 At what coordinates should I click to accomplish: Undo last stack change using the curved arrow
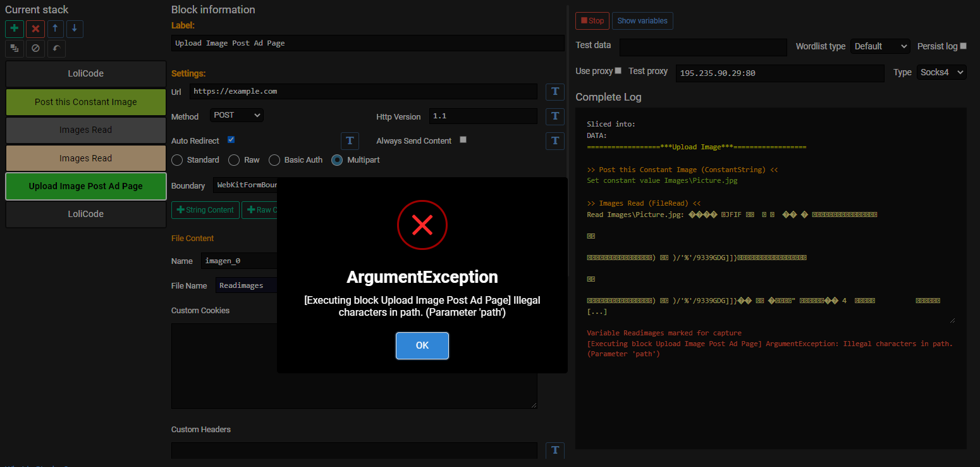click(56, 49)
